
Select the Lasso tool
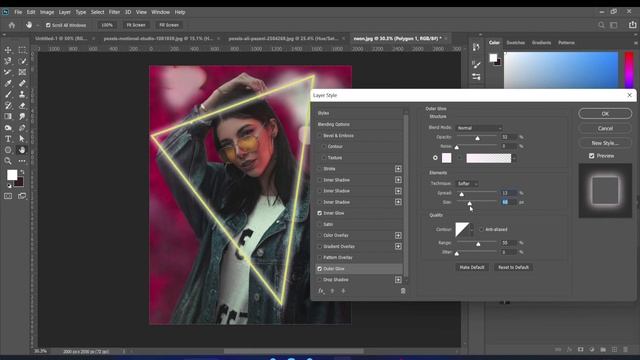[x=8, y=61]
